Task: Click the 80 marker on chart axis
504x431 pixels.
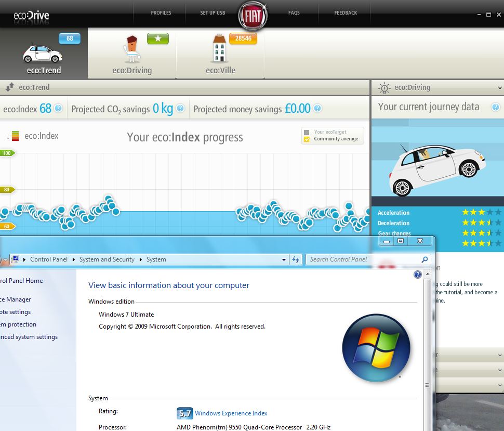Action: point(7,190)
